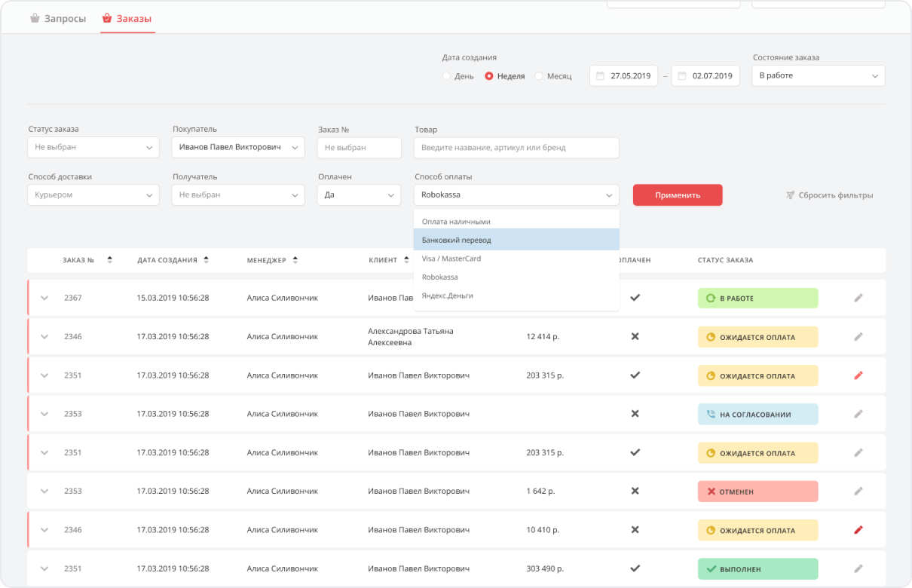
Task: Sort by the Заказ № column arrows
Action: tap(109, 260)
